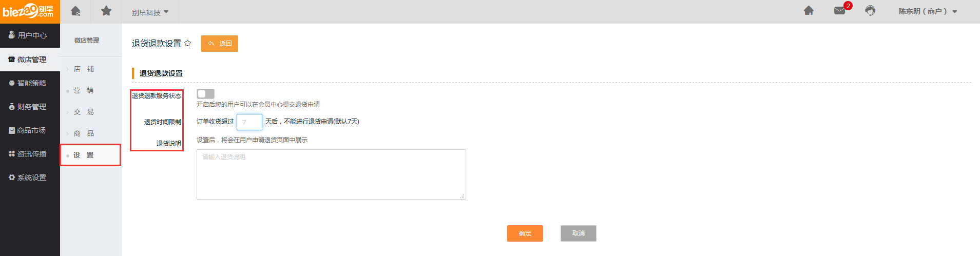980x256 pixels.
Task: Enable the 退货退款服务状态 toggle switch
Action: [205, 94]
